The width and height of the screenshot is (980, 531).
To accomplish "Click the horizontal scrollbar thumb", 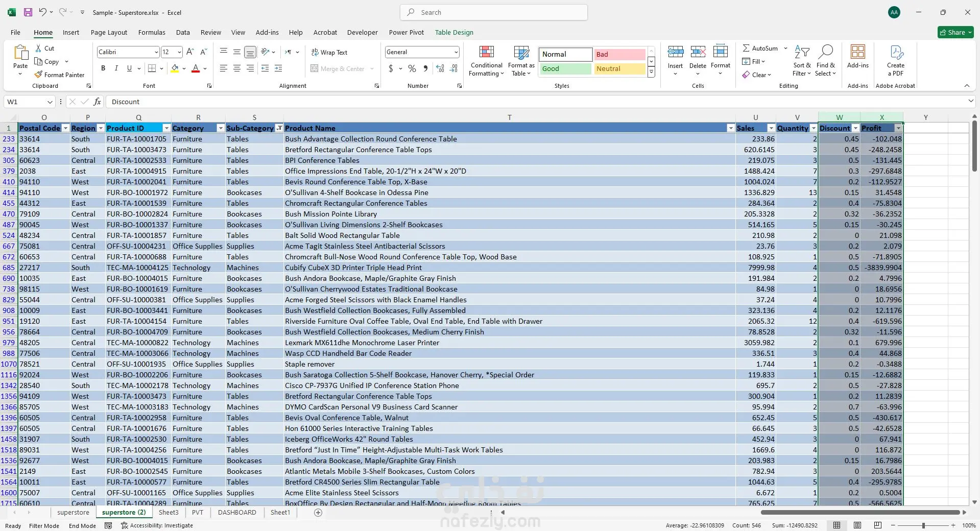I will click(x=860, y=512).
